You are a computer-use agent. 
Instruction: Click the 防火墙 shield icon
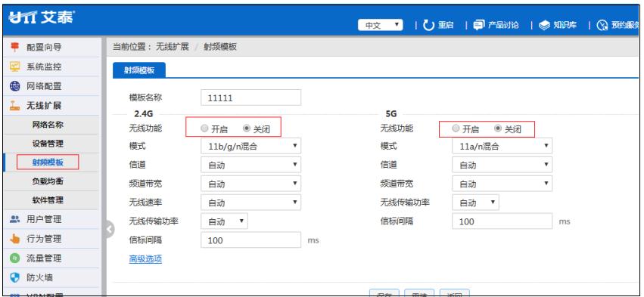tap(15, 277)
